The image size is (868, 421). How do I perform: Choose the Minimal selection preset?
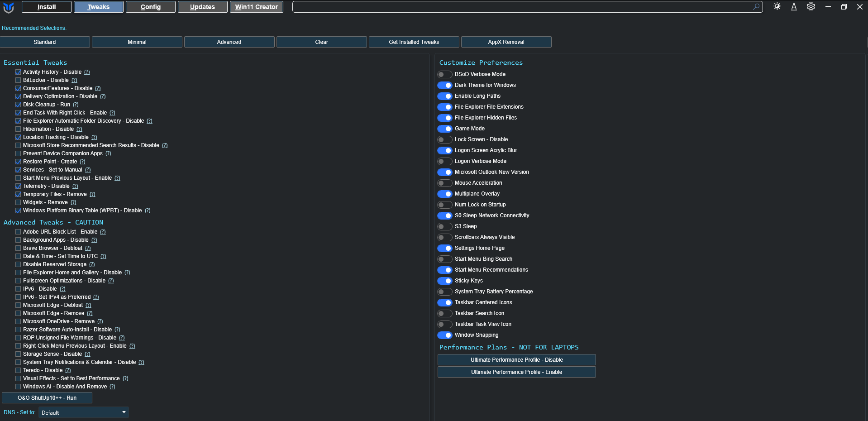[137, 42]
